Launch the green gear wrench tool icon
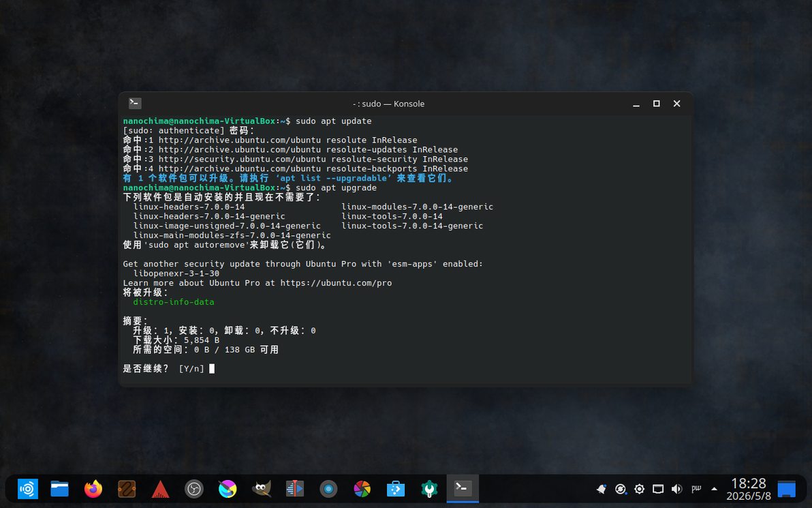Image resolution: width=812 pixels, height=508 pixels. click(x=429, y=489)
